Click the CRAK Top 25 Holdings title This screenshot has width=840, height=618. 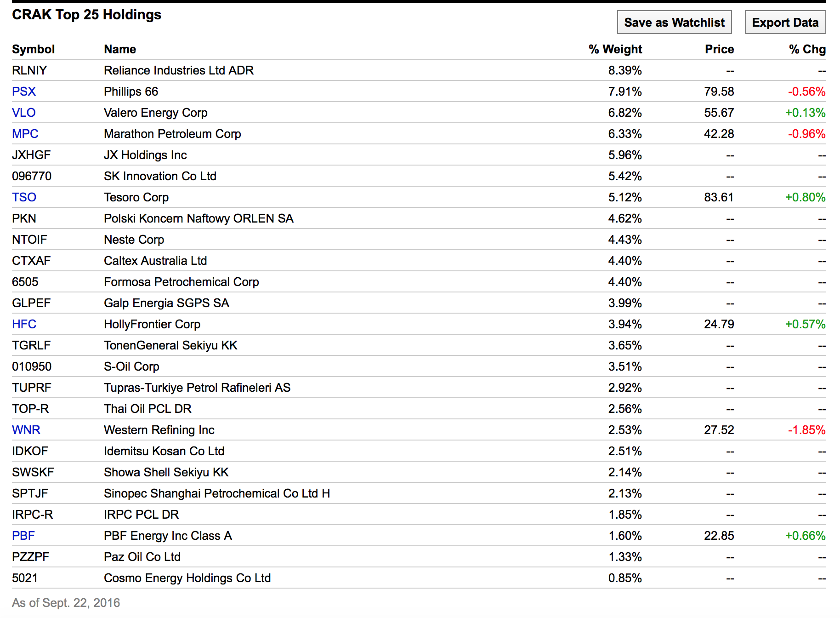[x=86, y=15]
